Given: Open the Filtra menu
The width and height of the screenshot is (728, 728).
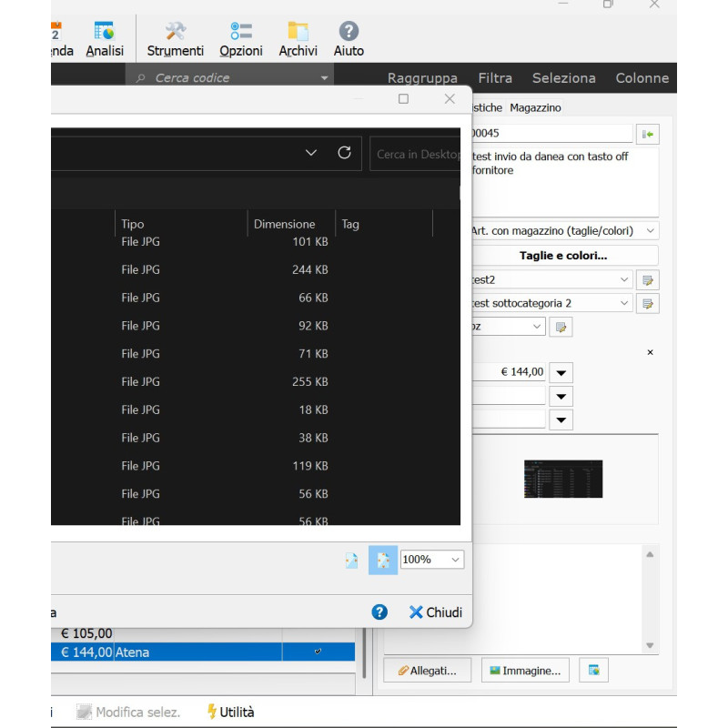Looking at the screenshot, I should coord(495,78).
